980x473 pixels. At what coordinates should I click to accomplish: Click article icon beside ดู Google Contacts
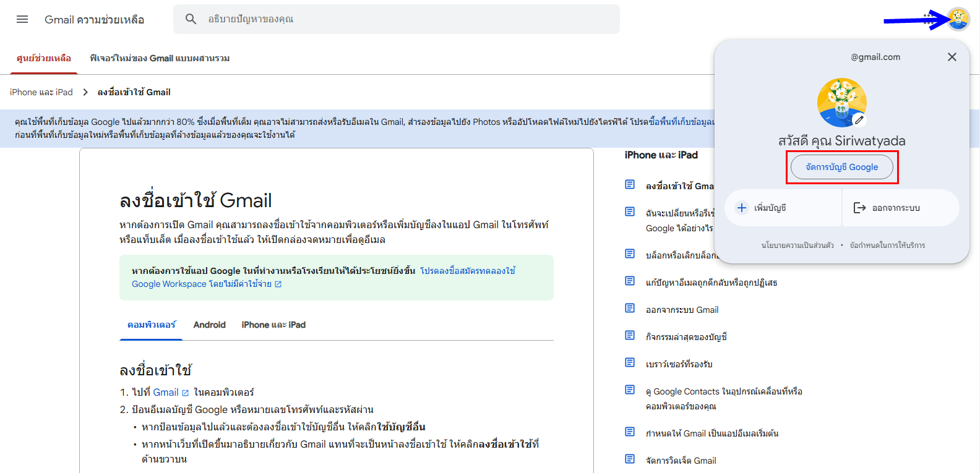tap(630, 390)
